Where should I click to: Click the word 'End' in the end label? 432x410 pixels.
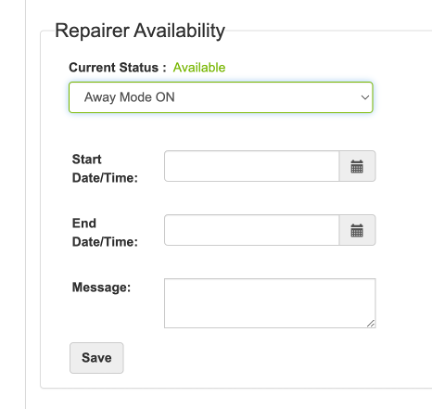point(84,223)
